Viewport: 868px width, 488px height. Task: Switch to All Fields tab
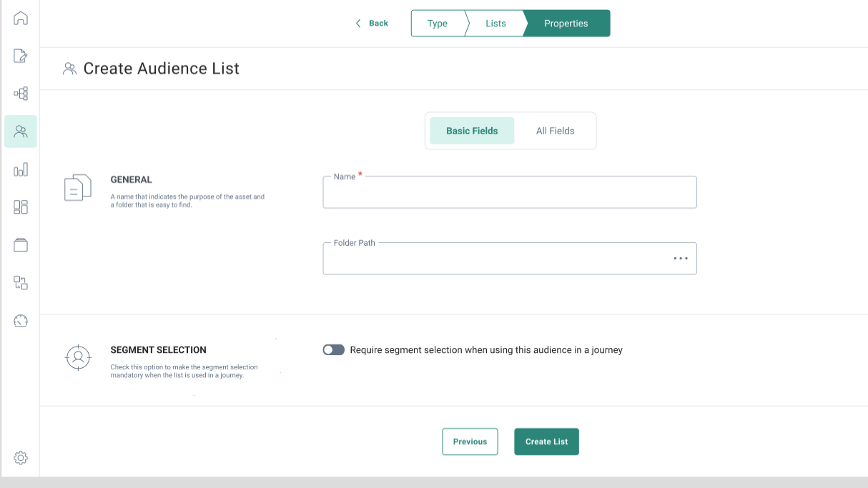pyautogui.click(x=555, y=131)
